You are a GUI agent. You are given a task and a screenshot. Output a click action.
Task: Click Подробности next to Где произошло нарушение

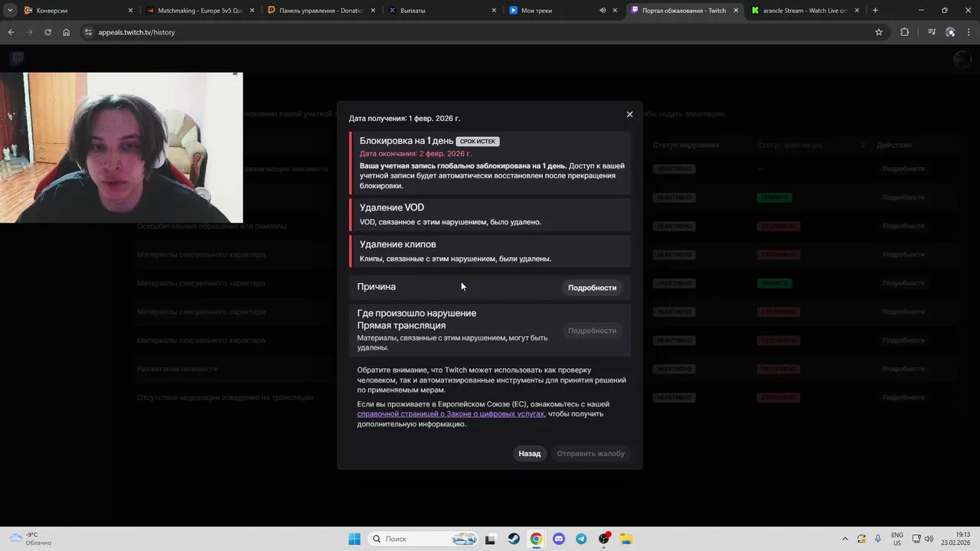(x=592, y=331)
